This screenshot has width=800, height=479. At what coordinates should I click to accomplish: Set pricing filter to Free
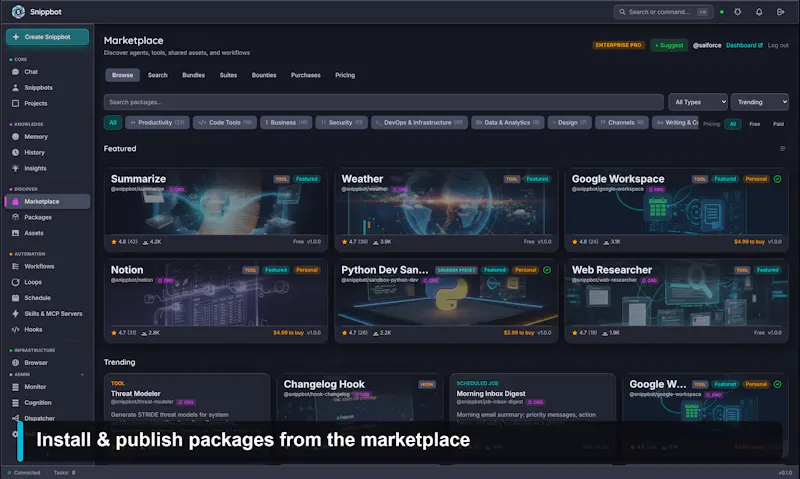755,124
